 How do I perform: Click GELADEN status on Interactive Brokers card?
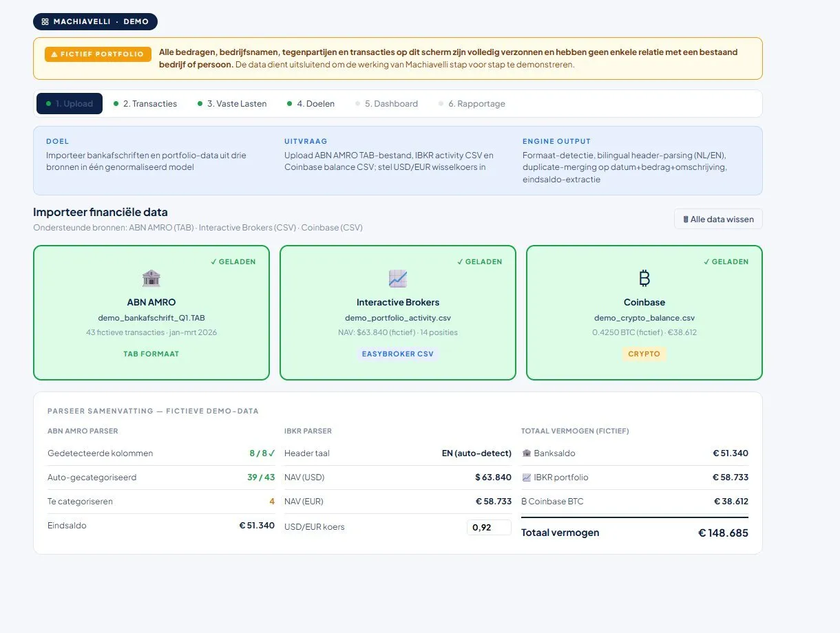tap(479, 261)
